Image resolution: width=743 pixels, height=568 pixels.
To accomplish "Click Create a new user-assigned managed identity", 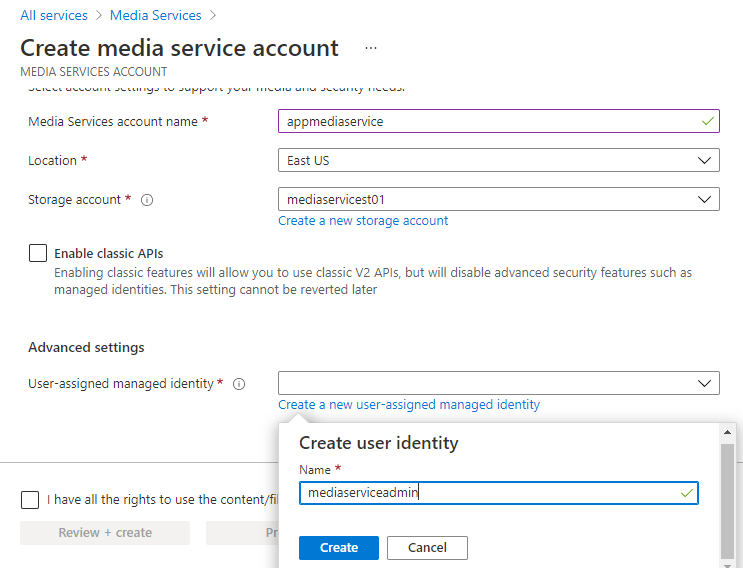I will pyautogui.click(x=409, y=404).
